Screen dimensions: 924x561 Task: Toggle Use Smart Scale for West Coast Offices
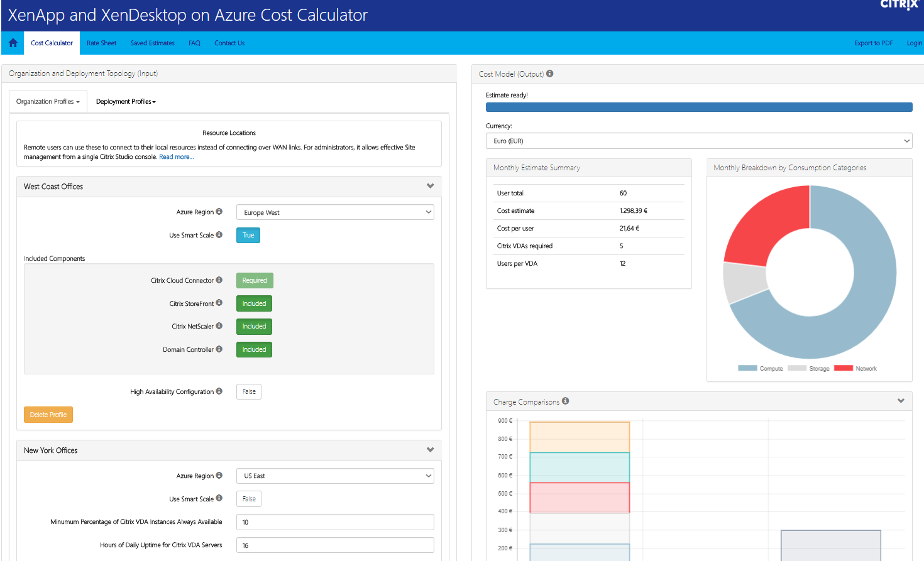pyautogui.click(x=248, y=234)
